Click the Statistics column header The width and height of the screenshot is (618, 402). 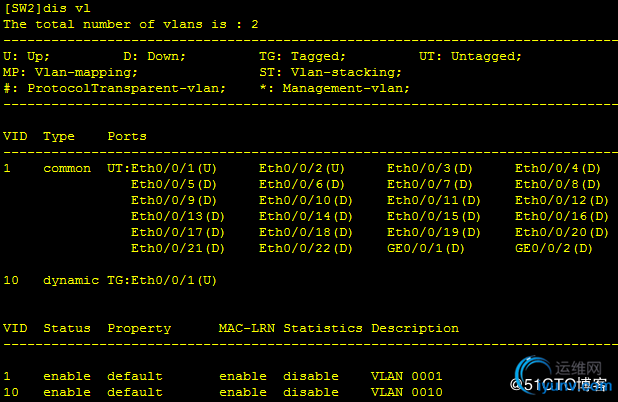tap(323, 328)
